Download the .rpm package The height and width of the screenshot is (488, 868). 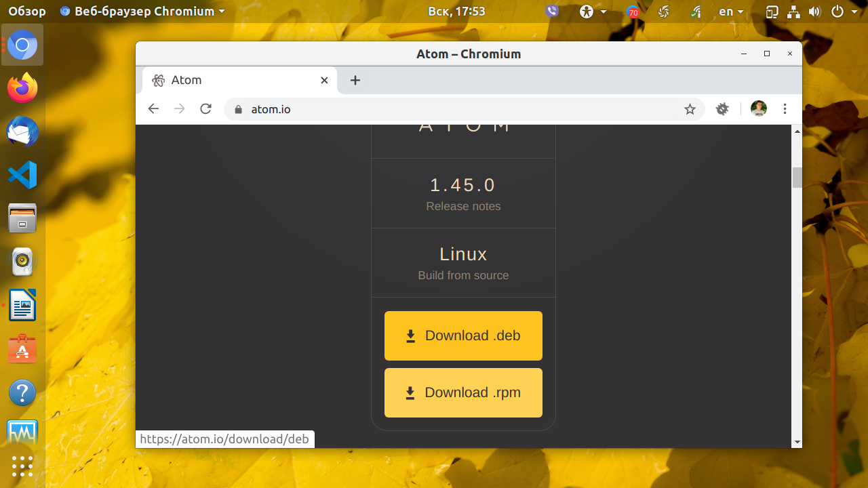tap(463, 392)
